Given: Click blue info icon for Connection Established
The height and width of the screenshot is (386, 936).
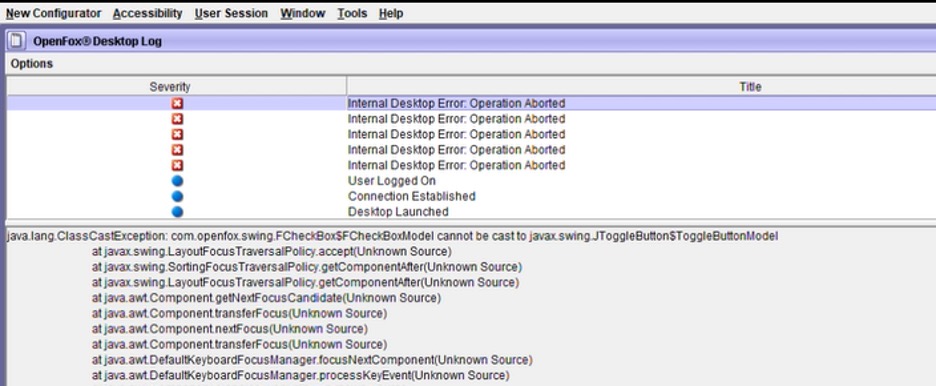Looking at the screenshot, I should [x=177, y=196].
